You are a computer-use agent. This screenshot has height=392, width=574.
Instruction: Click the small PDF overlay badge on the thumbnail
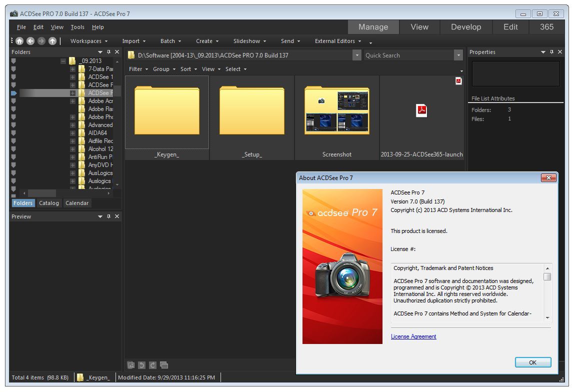pyautogui.click(x=458, y=81)
